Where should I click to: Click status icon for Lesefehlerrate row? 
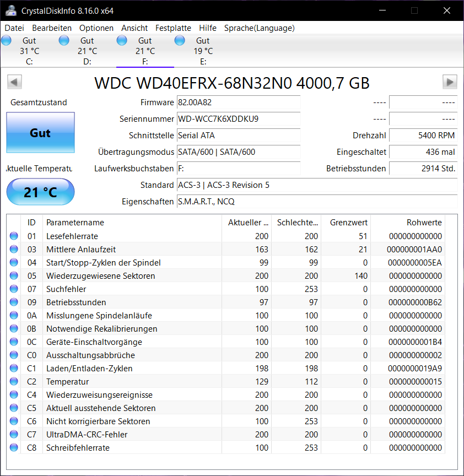(x=14, y=236)
